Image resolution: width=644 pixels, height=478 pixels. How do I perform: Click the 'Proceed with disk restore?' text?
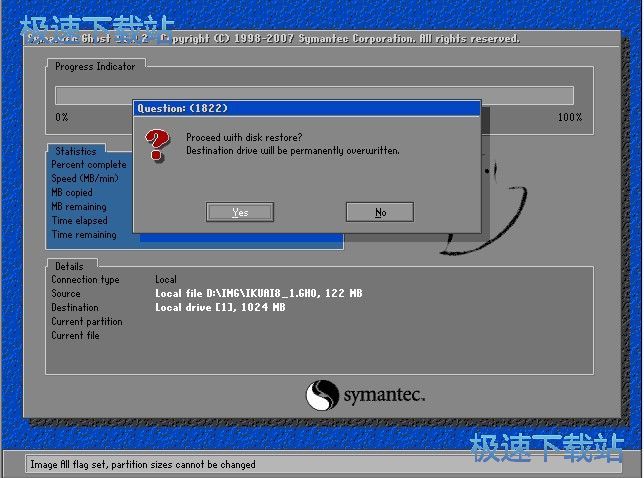(244, 137)
